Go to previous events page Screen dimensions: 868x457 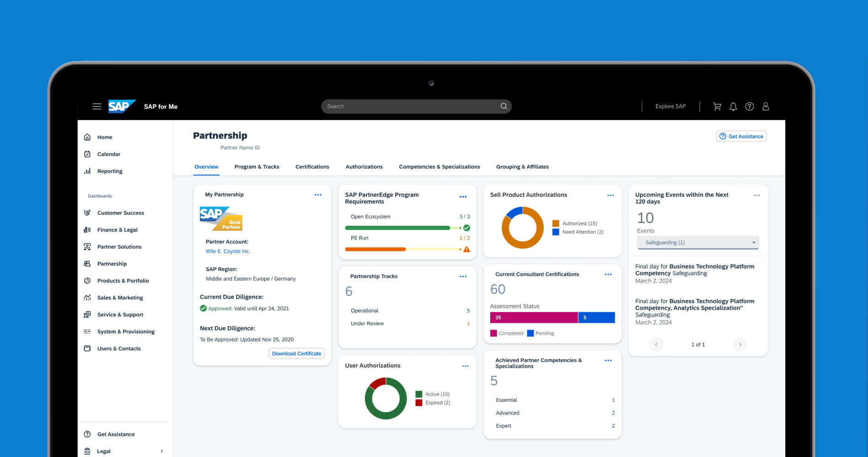656,345
